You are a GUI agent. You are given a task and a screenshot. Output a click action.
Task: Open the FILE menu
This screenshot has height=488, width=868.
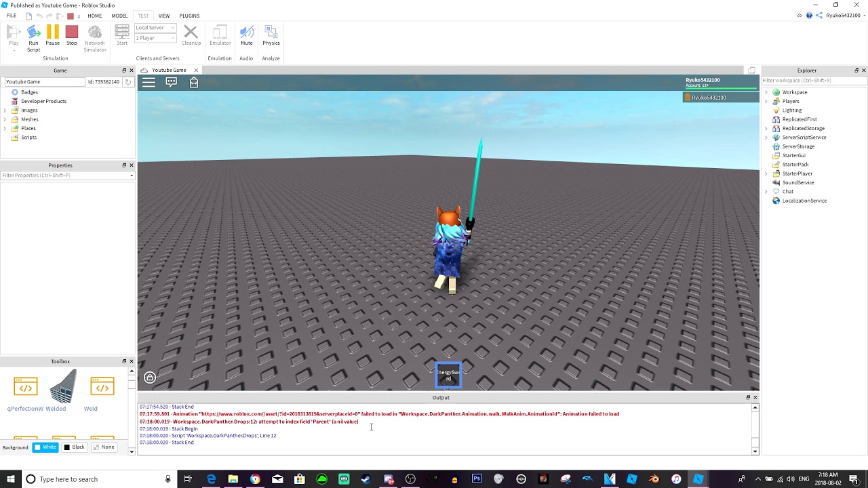pos(12,16)
